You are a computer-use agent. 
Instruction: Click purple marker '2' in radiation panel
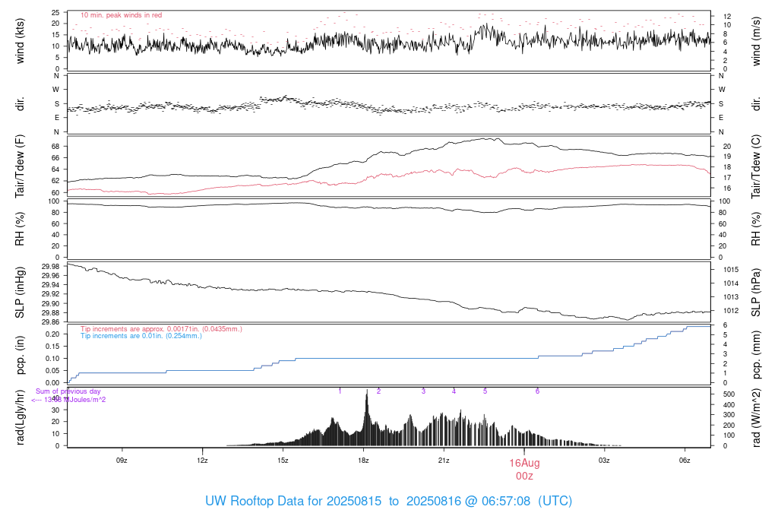[x=378, y=391]
